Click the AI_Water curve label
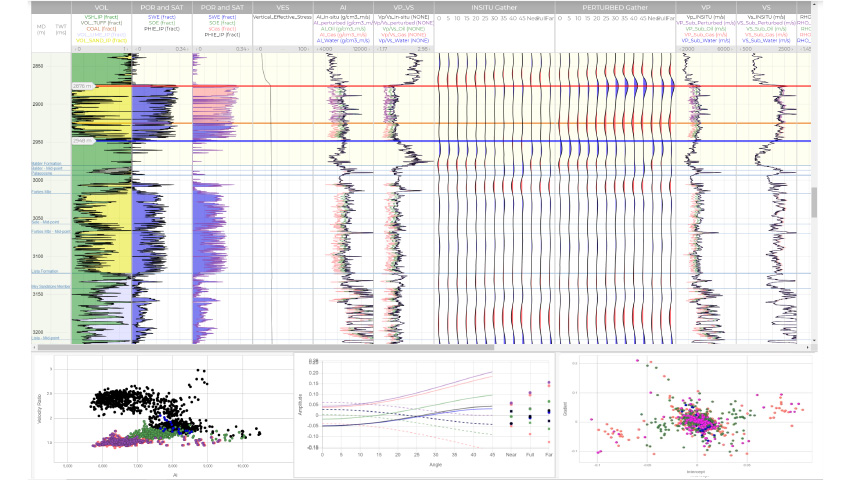Image resolution: width=852 pixels, height=480 pixels. point(343,41)
